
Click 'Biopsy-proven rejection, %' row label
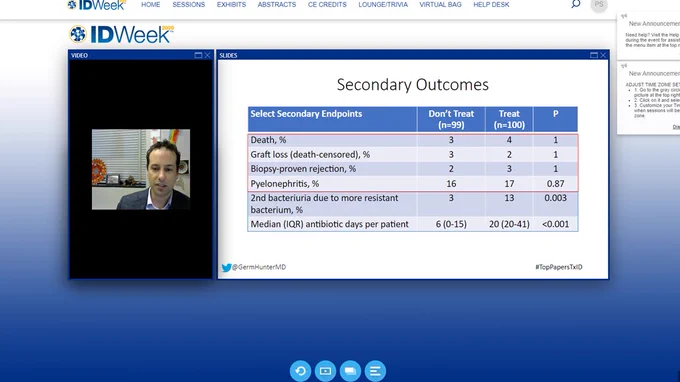click(303, 169)
